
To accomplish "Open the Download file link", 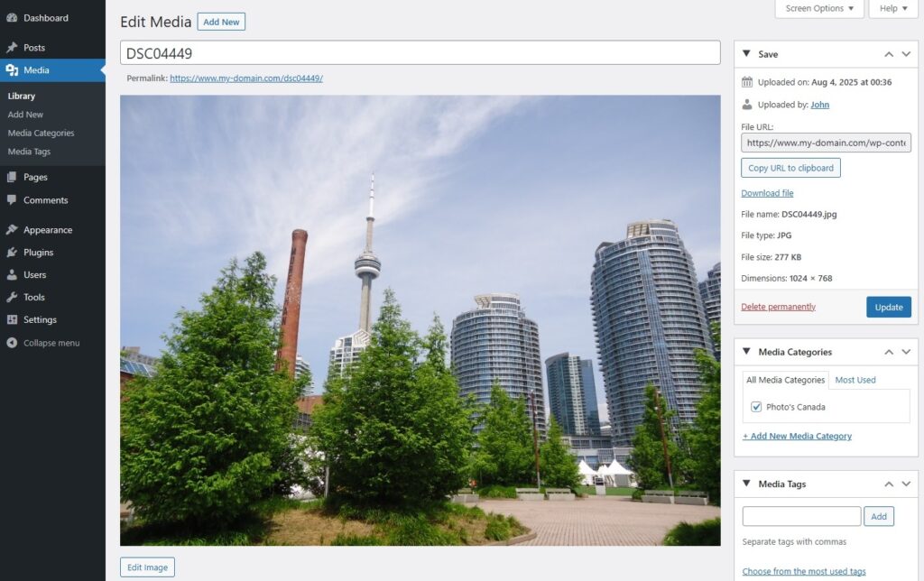I will tap(767, 192).
